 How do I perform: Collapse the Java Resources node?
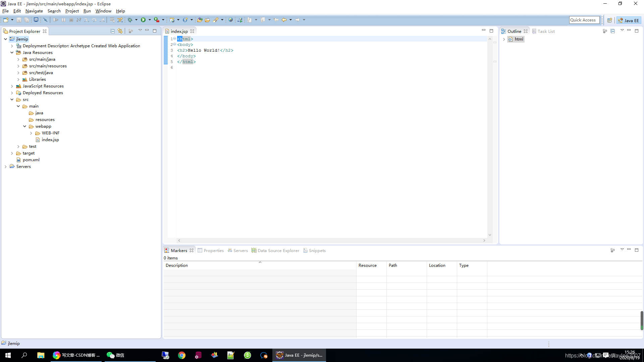[12, 53]
